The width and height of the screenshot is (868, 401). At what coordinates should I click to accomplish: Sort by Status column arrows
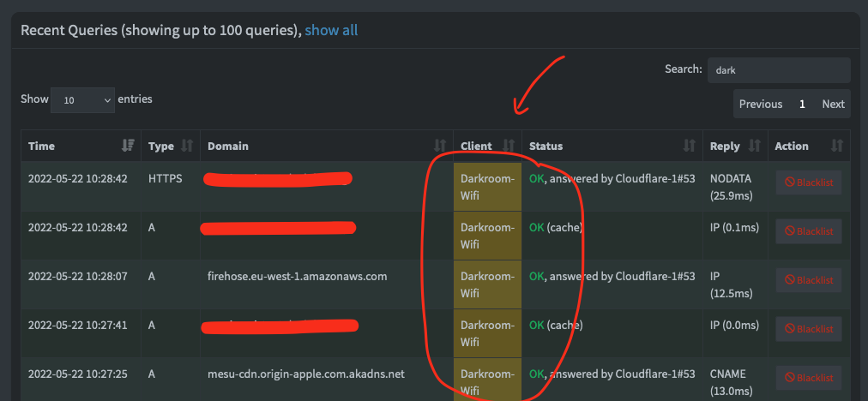click(690, 146)
